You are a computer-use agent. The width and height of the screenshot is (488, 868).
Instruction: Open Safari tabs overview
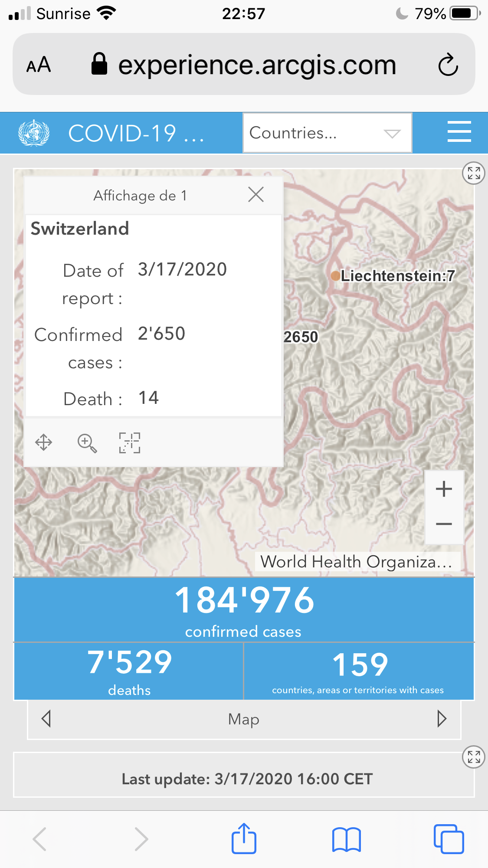click(449, 839)
